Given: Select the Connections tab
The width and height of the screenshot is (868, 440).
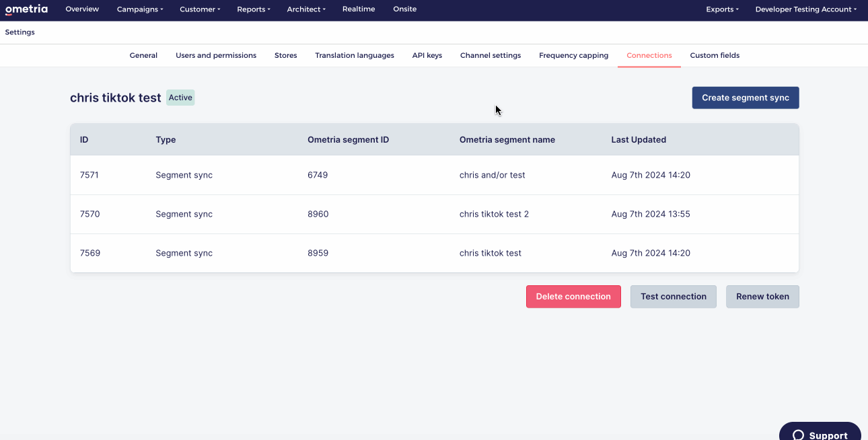Looking at the screenshot, I should (649, 55).
